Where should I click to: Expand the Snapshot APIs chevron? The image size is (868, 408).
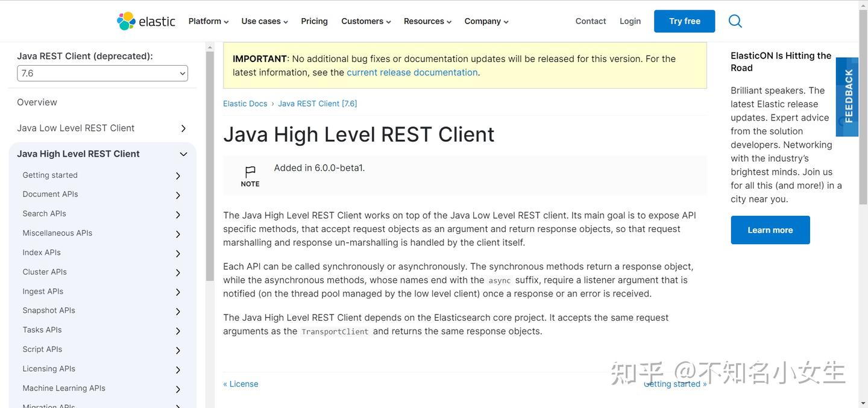178,311
